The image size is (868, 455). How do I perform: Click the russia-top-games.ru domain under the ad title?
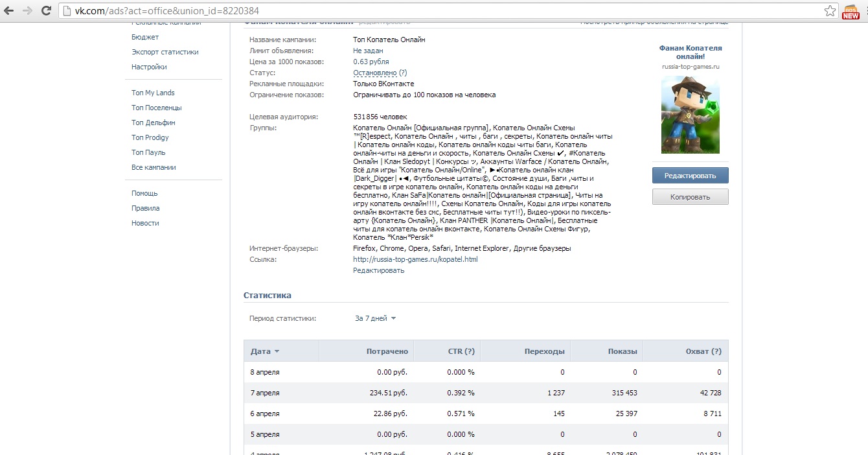coord(691,66)
